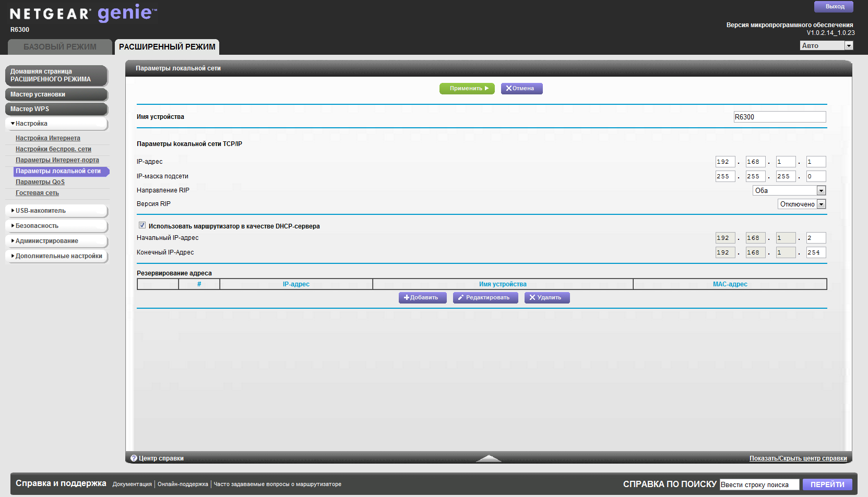Click the subnet mask last octet field 0

tap(816, 176)
